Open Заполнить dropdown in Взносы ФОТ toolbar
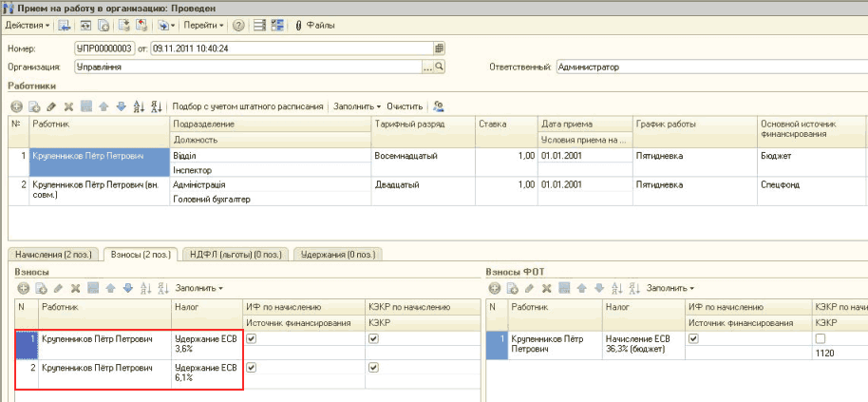 click(x=670, y=287)
